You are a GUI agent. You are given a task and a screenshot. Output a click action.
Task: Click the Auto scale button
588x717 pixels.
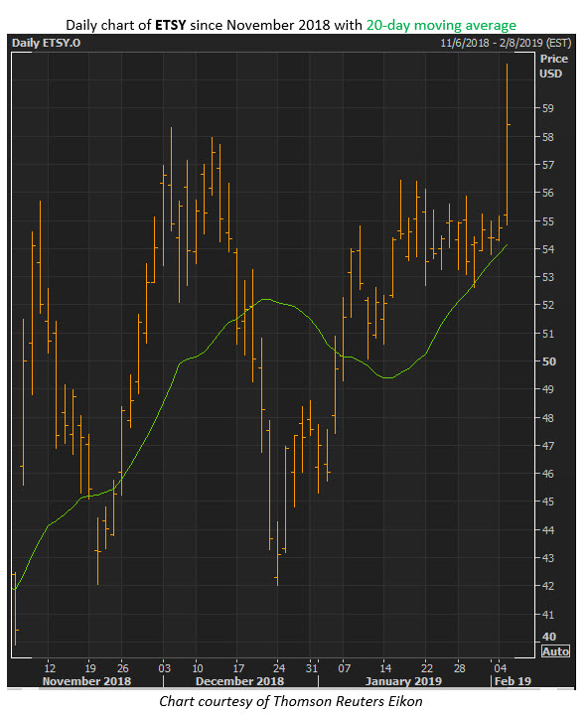pos(555,651)
